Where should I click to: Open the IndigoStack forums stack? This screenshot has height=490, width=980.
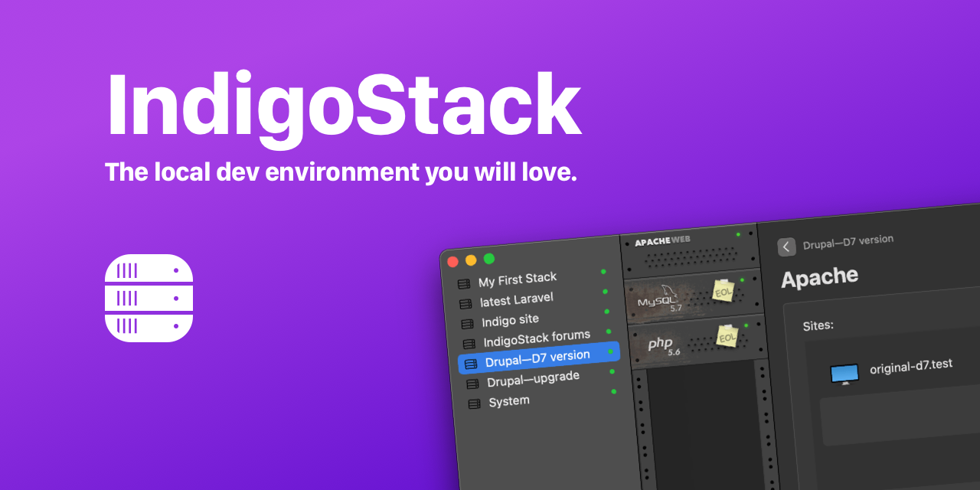tap(536, 338)
